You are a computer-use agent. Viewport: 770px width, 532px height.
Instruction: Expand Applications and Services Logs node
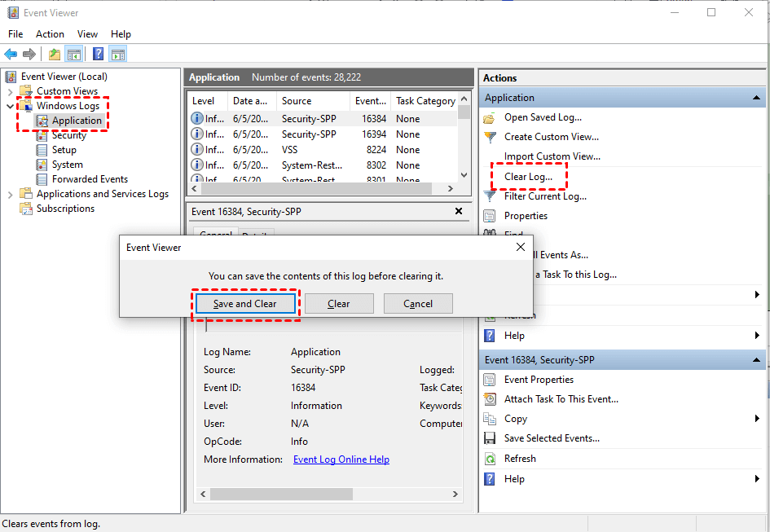tap(10, 194)
